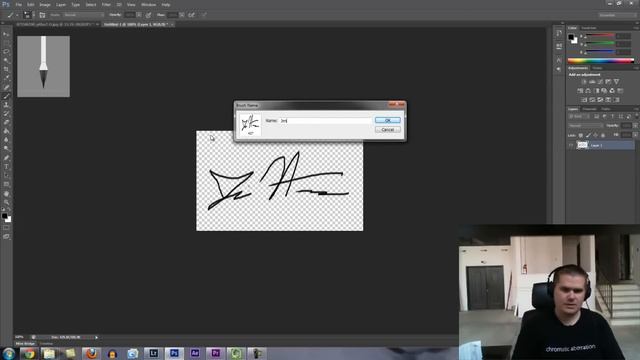Viewport: 640px width, 360px height.
Task: Toggle the Brush panel button in options bar
Action: click(42, 15)
